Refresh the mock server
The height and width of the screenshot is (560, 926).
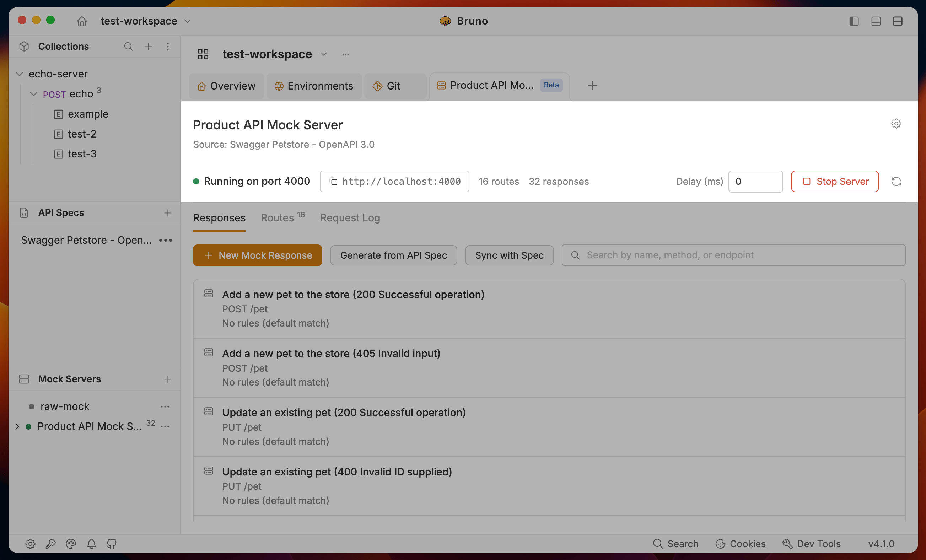tap(896, 182)
